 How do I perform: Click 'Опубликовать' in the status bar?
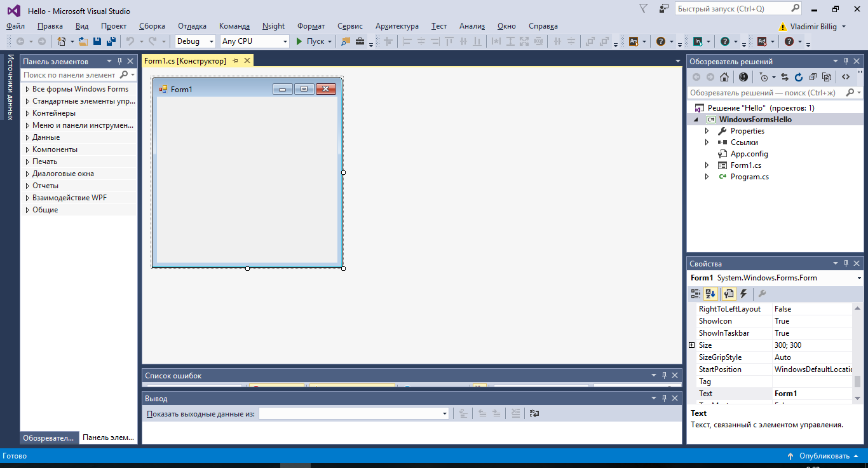click(824, 456)
